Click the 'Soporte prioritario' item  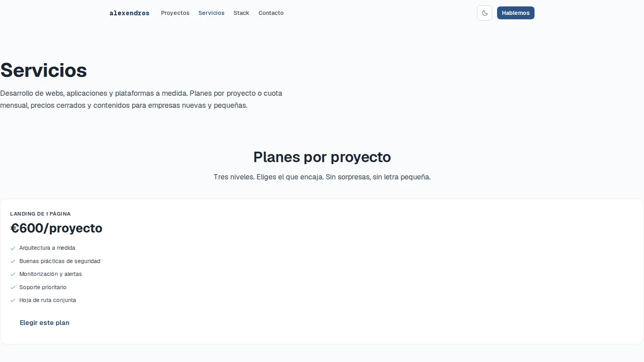(x=43, y=287)
